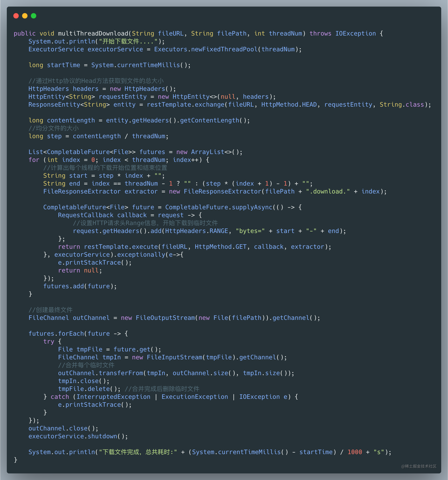Click the red close dot
This screenshot has width=448, height=480.
click(x=16, y=16)
